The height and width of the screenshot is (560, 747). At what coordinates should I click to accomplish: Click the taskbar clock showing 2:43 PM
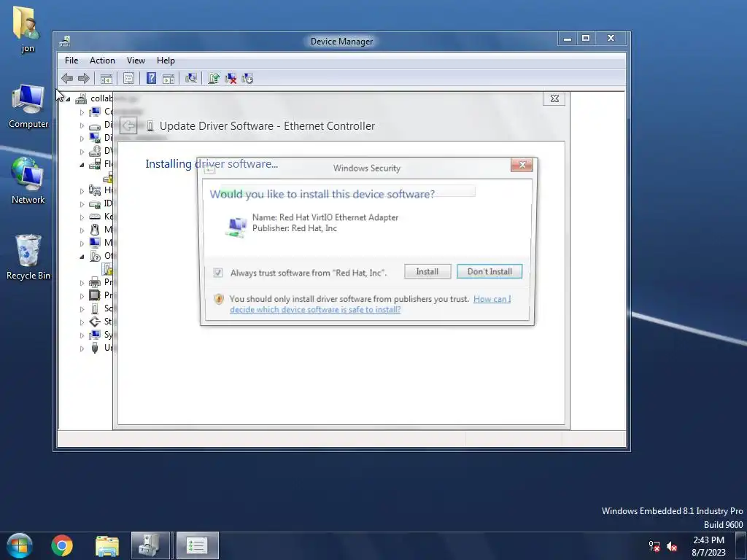pos(708,546)
